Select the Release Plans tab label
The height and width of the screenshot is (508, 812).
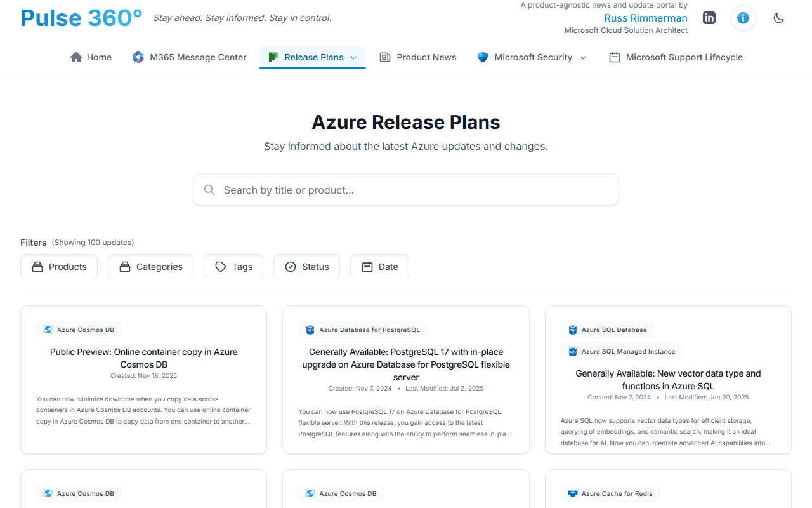coord(314,57)
